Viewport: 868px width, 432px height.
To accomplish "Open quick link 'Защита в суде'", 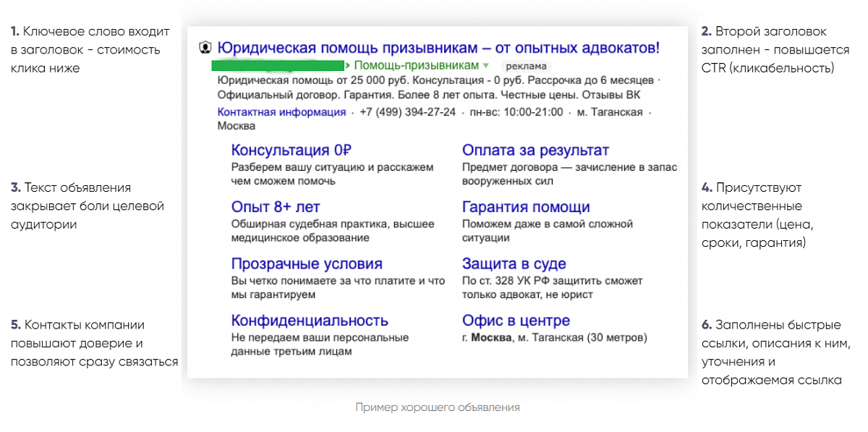I will [514, 263].
